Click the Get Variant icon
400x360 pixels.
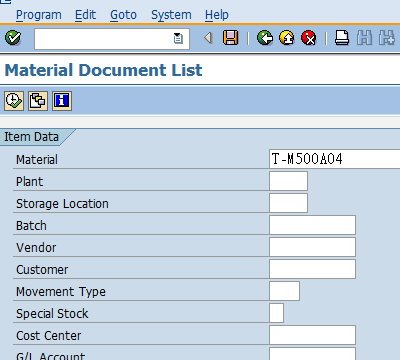pos(38,101)
